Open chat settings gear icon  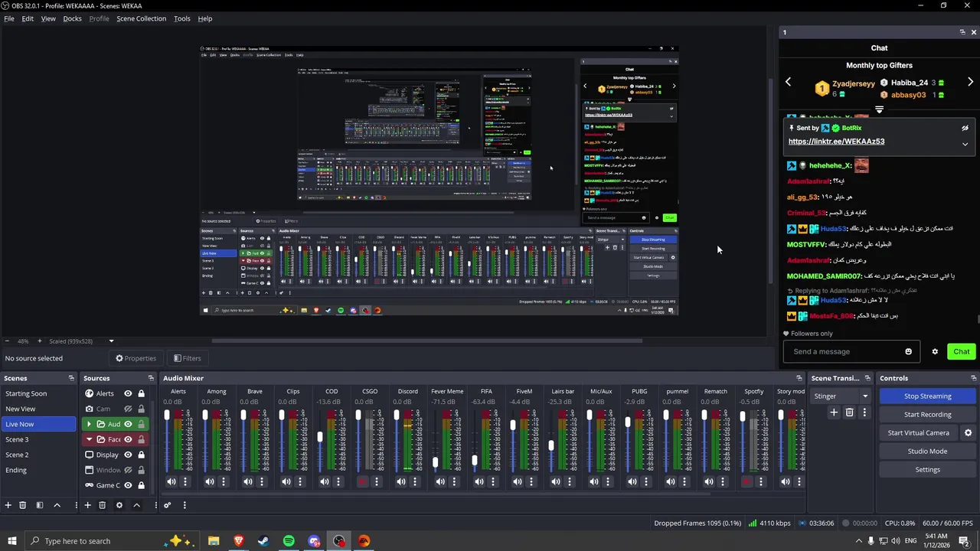(x=935, y=352)
